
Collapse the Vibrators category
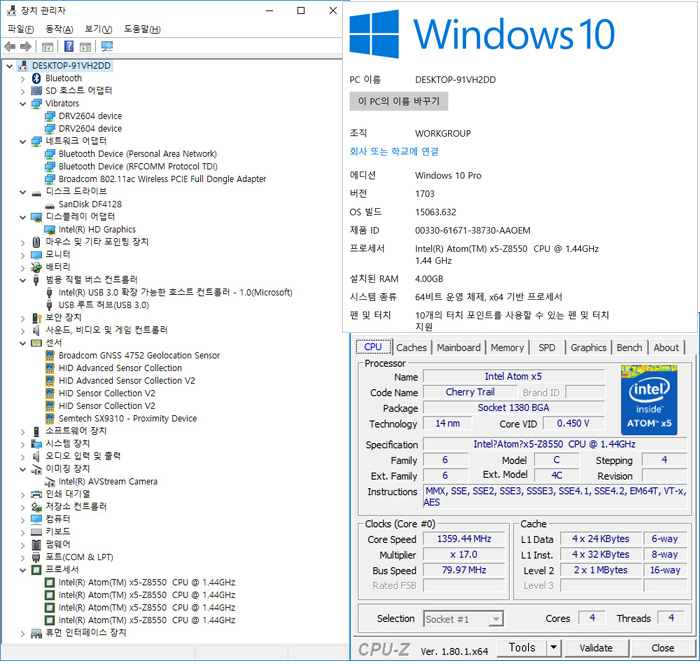(23, 104)
